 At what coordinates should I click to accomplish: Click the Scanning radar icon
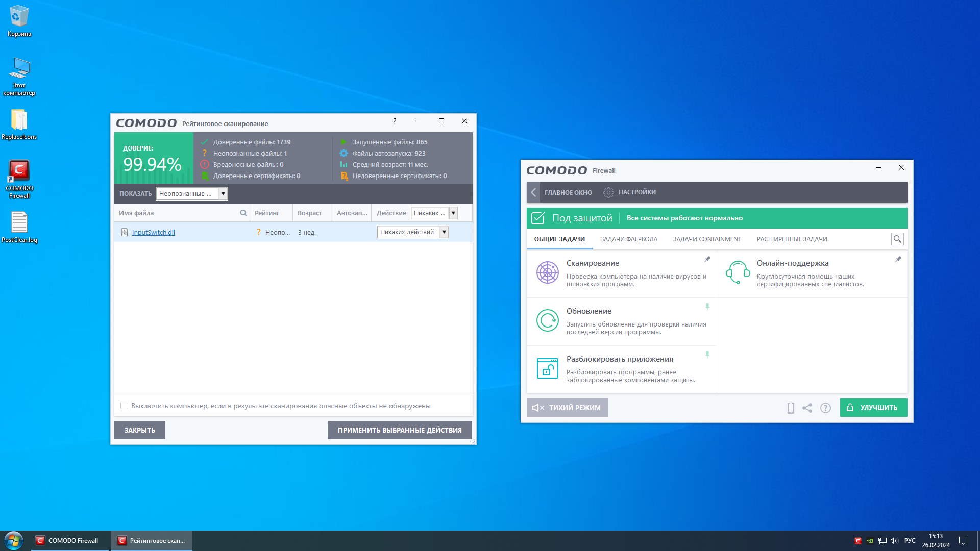pyautogui.click(x=547, y=272)
